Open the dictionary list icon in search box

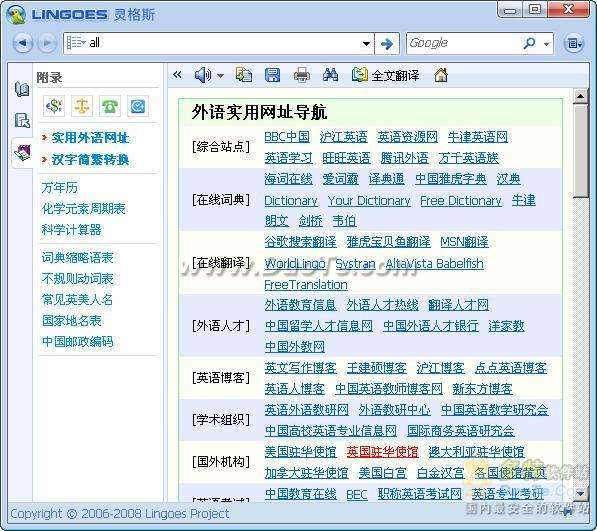point(75,43)
